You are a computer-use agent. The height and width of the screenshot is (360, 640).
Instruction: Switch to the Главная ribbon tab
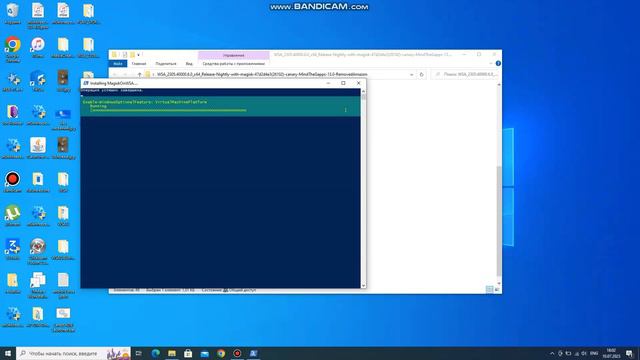click(139, 64)
